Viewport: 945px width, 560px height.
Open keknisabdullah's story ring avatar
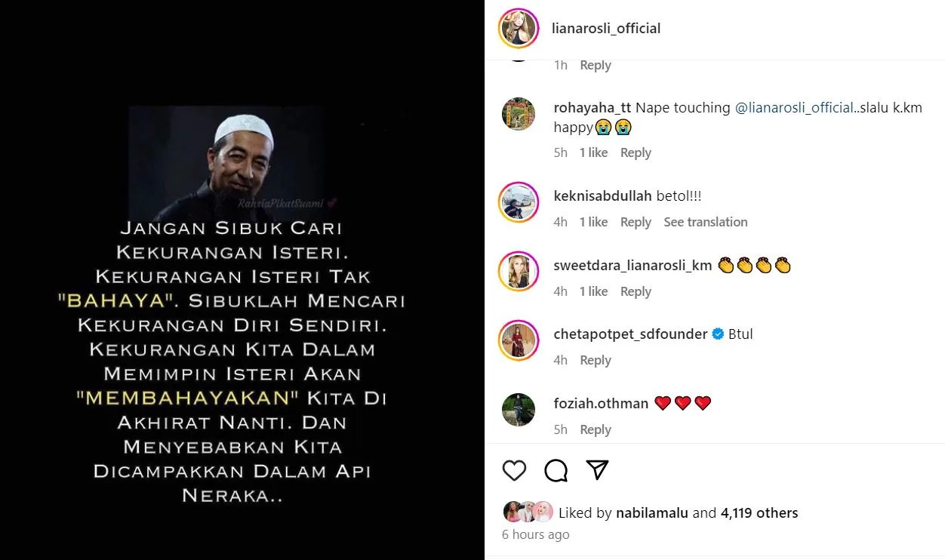pyautogui.click(x=518, y=202)
